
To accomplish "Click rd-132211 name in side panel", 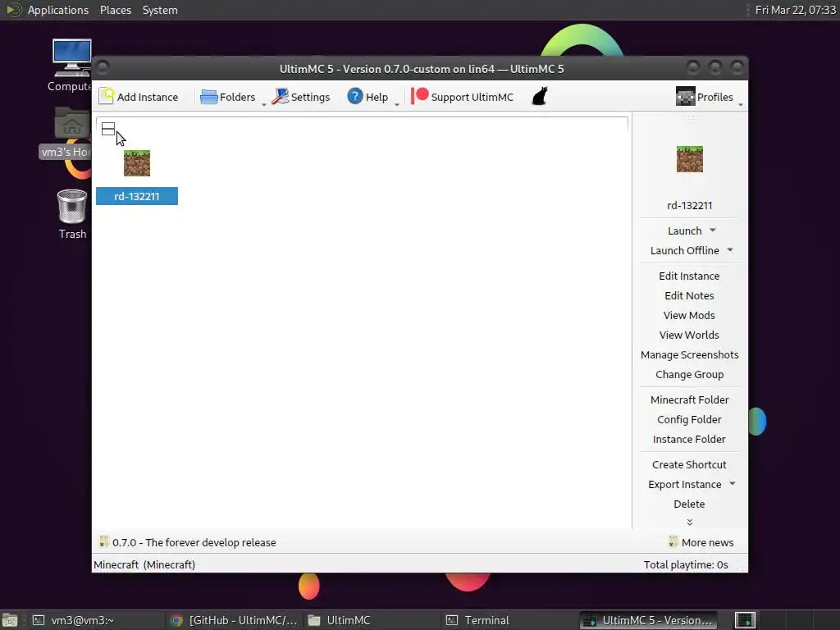I will pos(689,205).
